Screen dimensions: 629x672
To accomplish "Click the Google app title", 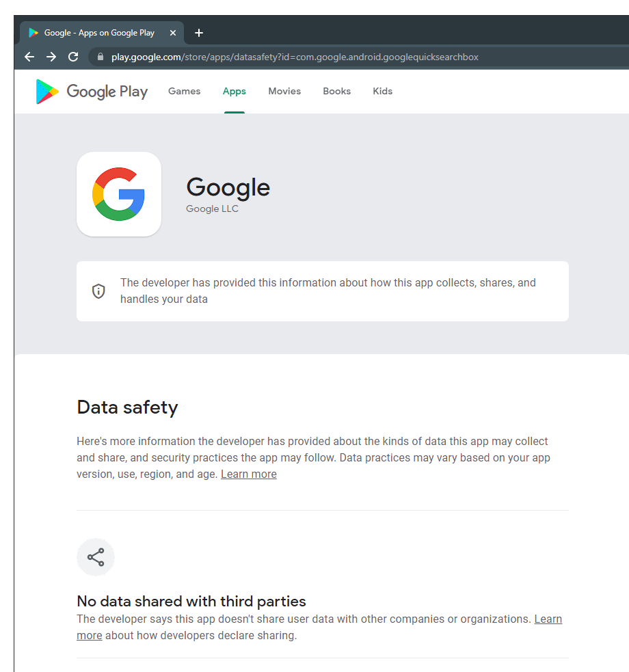I will tap(228, 187).
